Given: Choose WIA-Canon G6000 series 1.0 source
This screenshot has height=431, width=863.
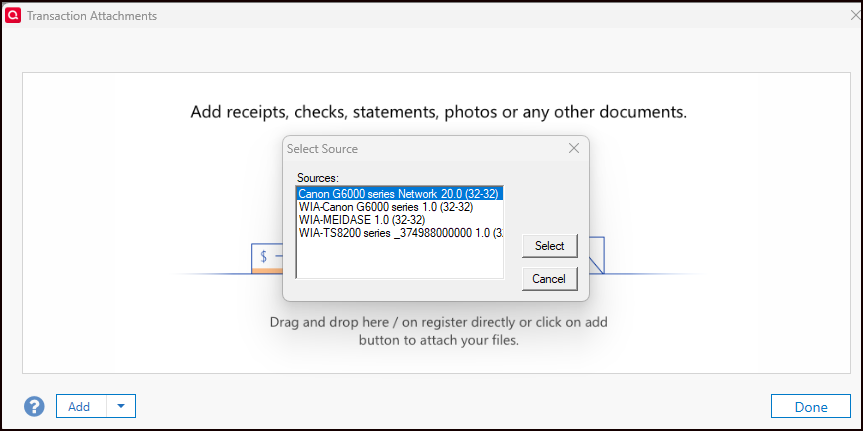Looking at the screenshot, I should 400,207.
